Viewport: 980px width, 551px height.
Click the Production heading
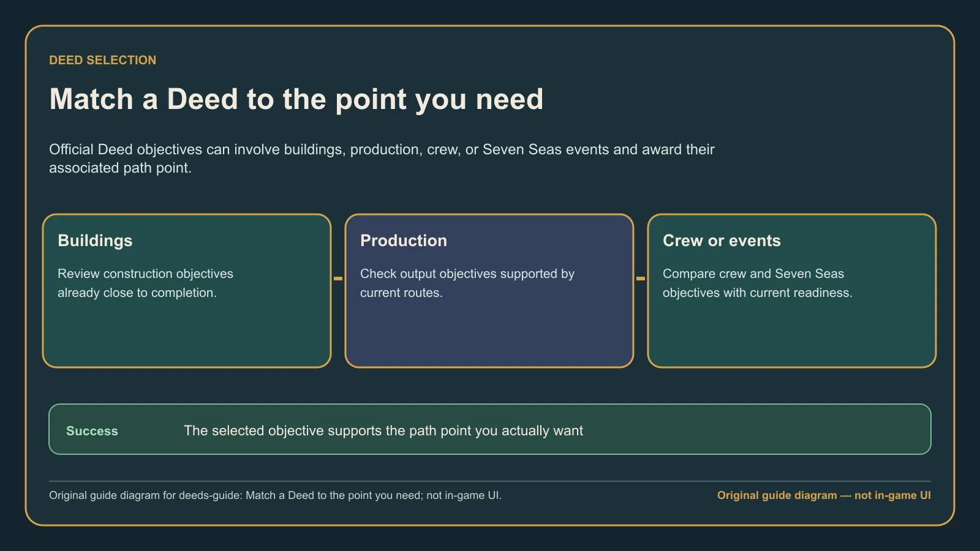click(404, 241)
